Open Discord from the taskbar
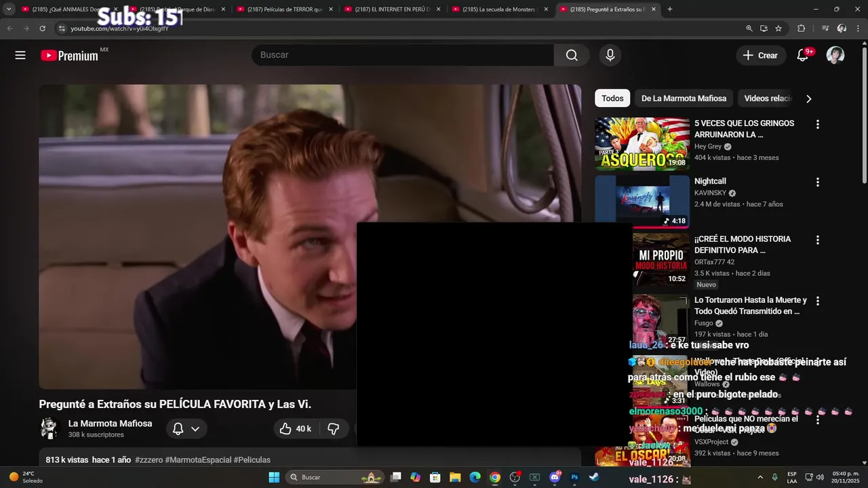 (555, 477)
